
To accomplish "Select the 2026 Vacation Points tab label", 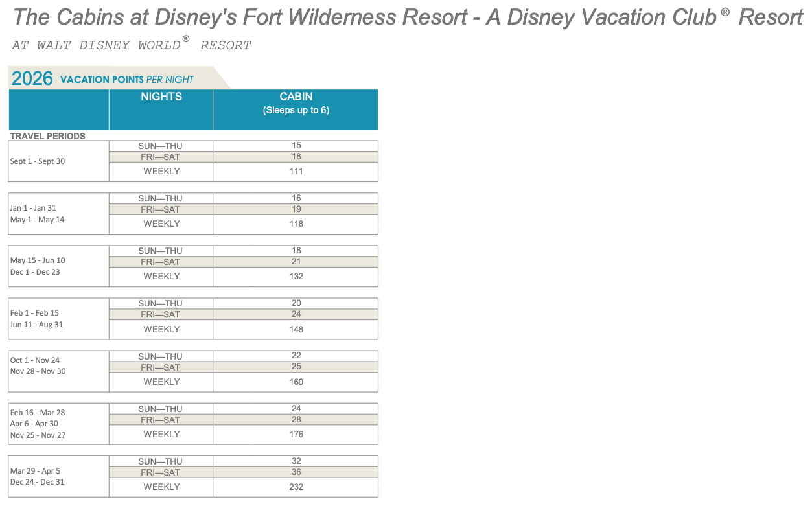I will pos(103,79).
